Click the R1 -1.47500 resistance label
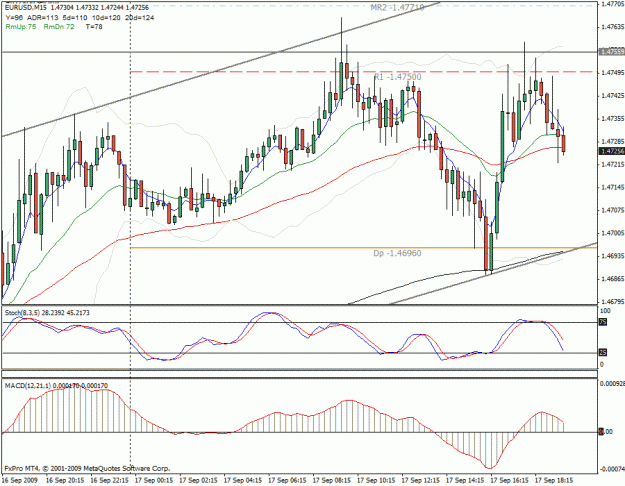Screen dimensions: 625x486 pos(397,77)
